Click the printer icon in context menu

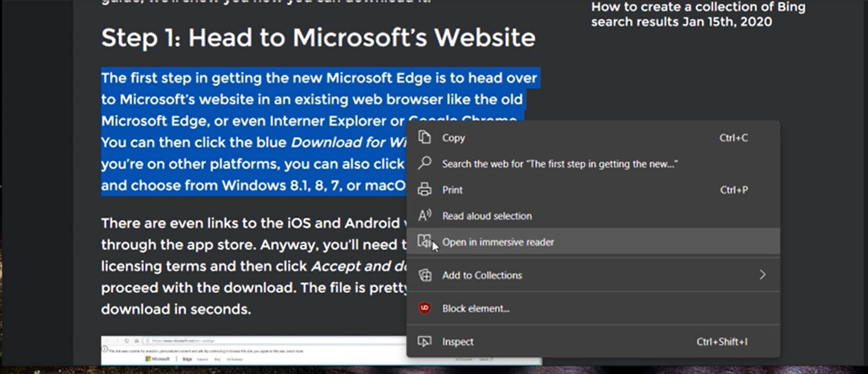coord(424,190)
